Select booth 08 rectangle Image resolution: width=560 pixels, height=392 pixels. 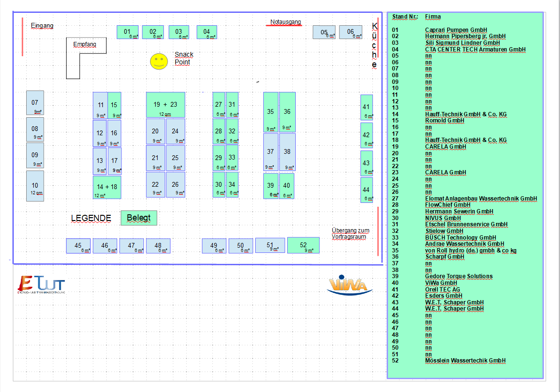tap(35, 130)
